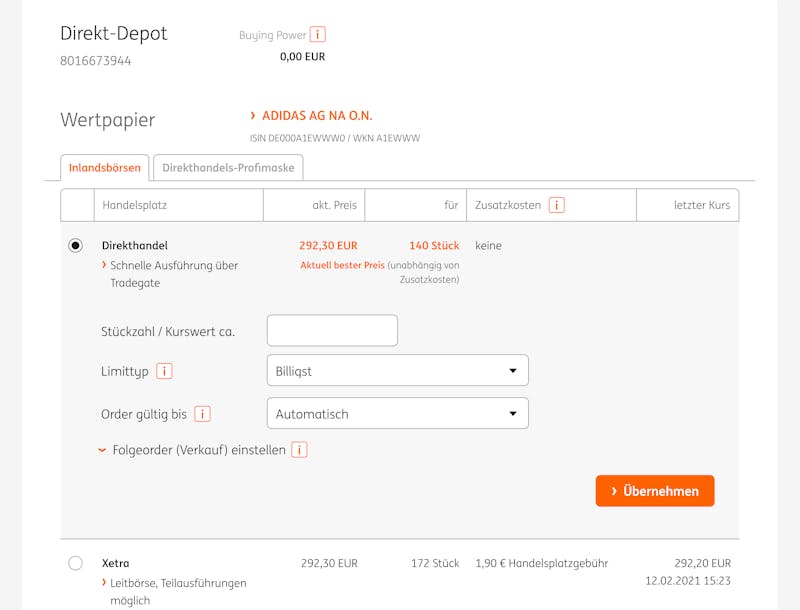Click the keine Zusatzkosten value
The height and width of the screenshot is (610, 800).
coord(488,245)
